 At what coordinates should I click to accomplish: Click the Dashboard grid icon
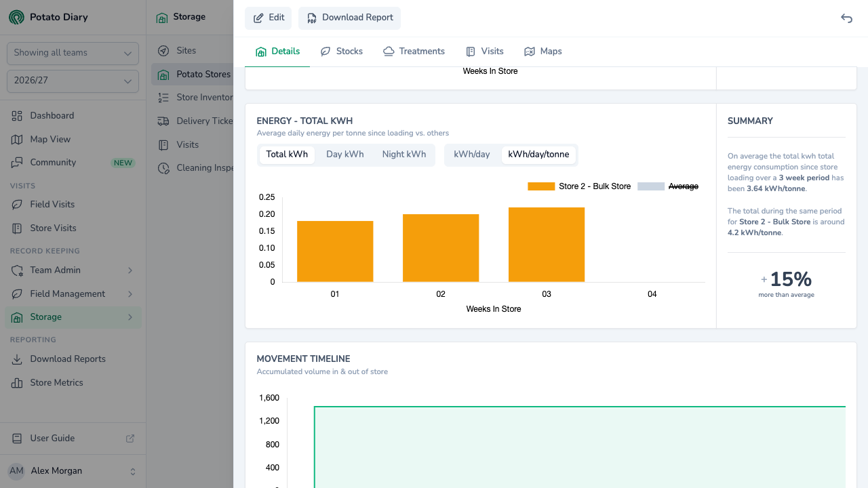(17, 116)
